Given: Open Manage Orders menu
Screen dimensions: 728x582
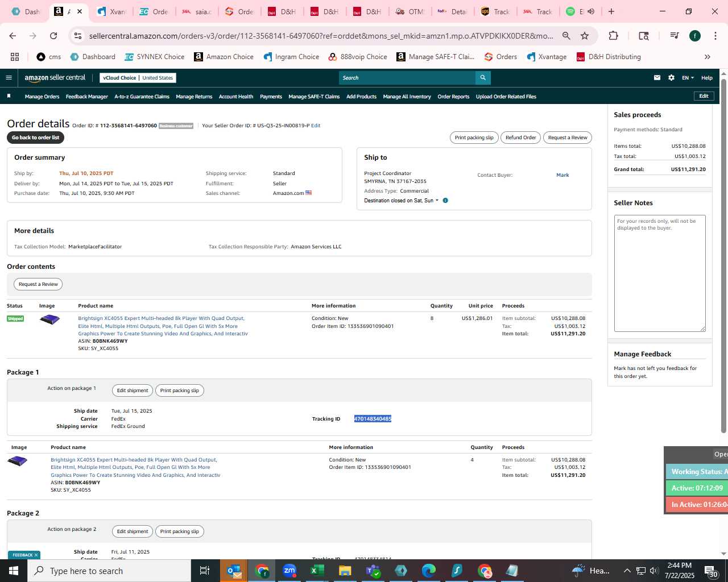Looking at the screenshot, I should coord(42,97).
